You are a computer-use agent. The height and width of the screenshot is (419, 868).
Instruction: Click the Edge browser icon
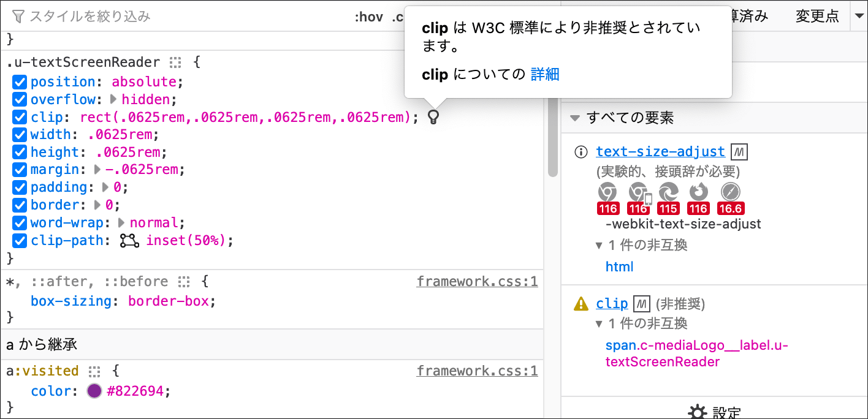tap(669, 192)
